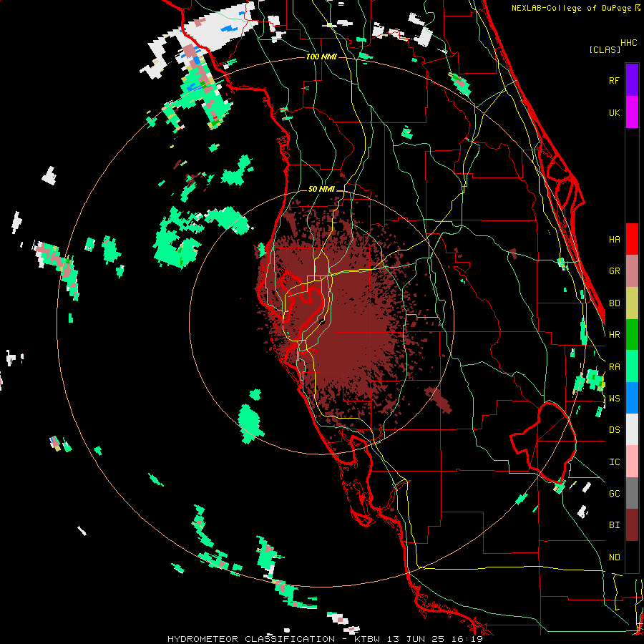Click the brown BI legend swatch
Image resolution: width=644 pixels, height=644 pixels.
click(x=632, y=525)
